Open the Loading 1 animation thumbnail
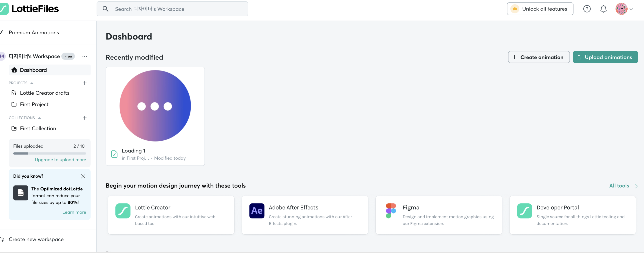 pyautogui.click(x=155, y=106)
